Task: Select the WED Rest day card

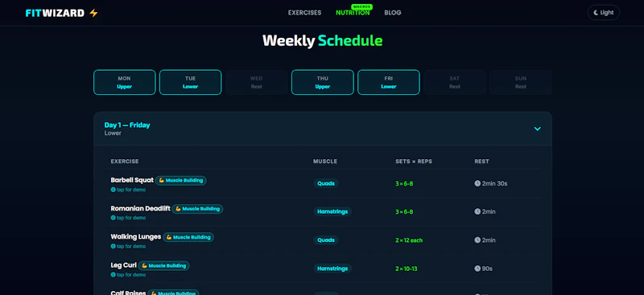Action: tap(257, 83)
